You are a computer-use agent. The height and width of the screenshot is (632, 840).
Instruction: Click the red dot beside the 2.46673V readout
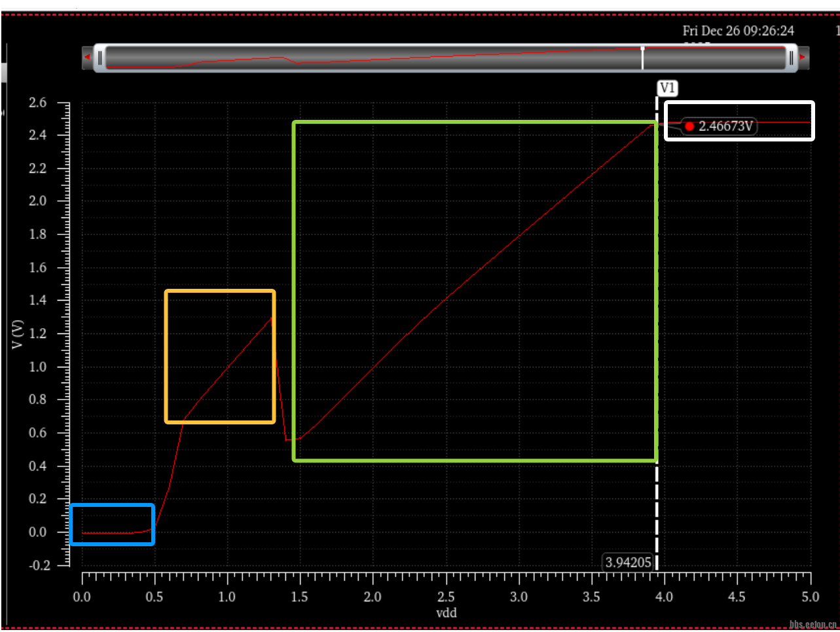click(689, 126)
